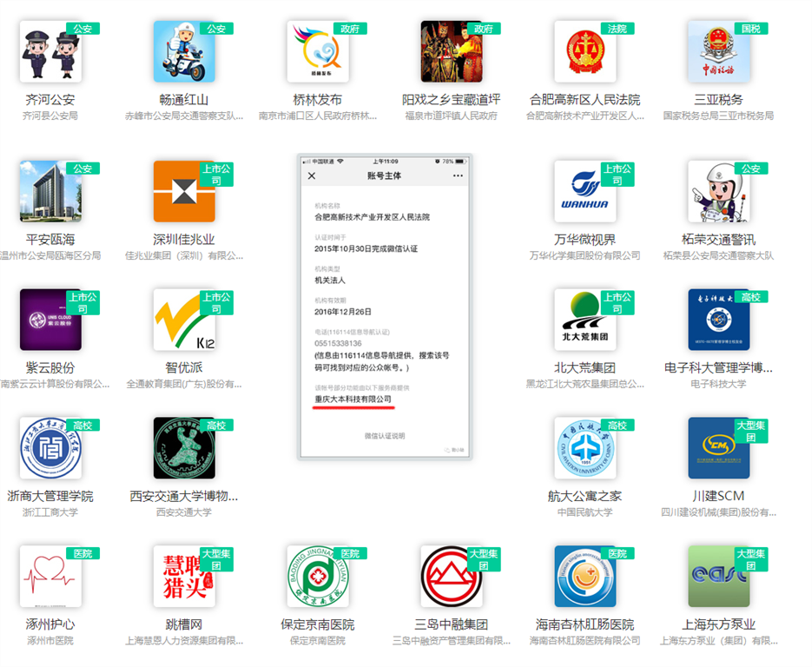Open the 万华微视界 title text
This screenshot has width=812, height=667.
(584, 239)
